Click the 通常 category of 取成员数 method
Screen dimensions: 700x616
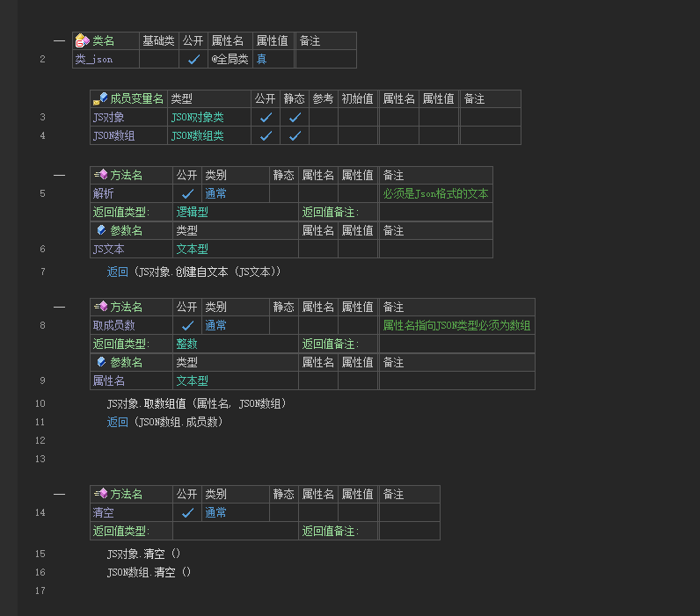[215, 325]
